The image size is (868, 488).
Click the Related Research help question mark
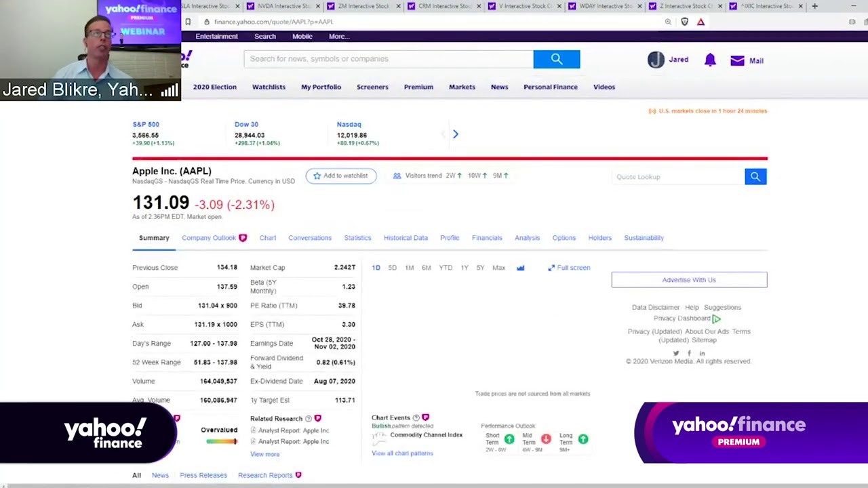(x=309, y=419)
